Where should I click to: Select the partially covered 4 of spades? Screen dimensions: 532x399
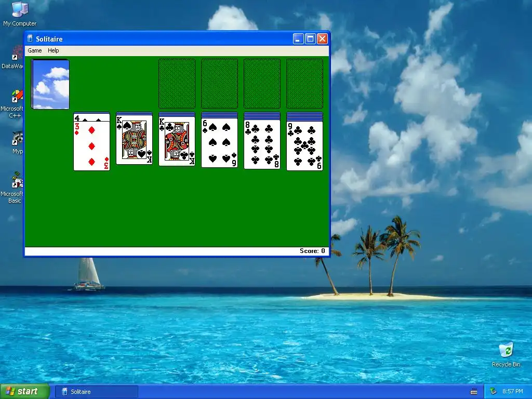coord(91,118)
